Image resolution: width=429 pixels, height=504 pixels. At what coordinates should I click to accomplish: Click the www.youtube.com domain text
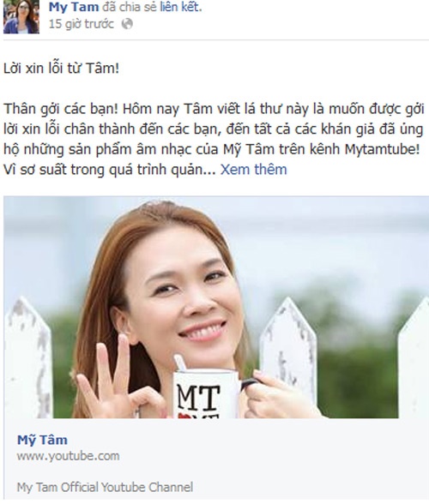(x=69, y=456)
